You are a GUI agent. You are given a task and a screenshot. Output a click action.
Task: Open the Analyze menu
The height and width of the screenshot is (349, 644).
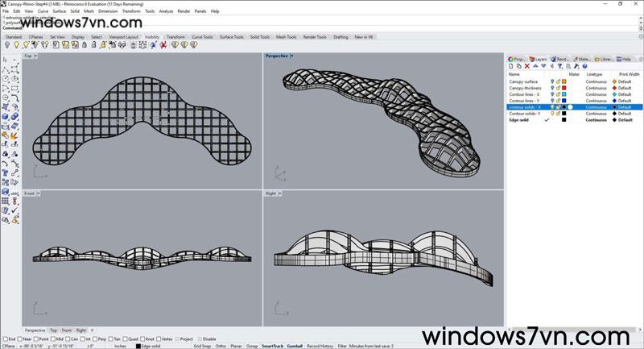point(165,11)
